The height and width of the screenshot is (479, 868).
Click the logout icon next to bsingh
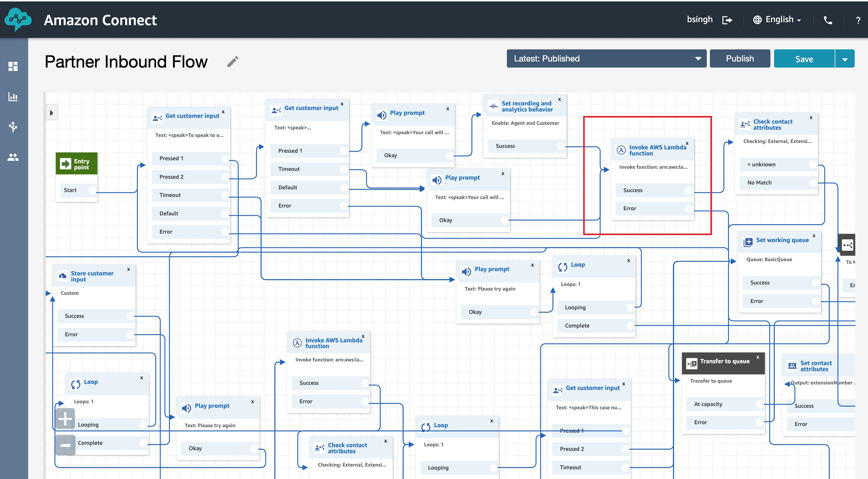727,20
